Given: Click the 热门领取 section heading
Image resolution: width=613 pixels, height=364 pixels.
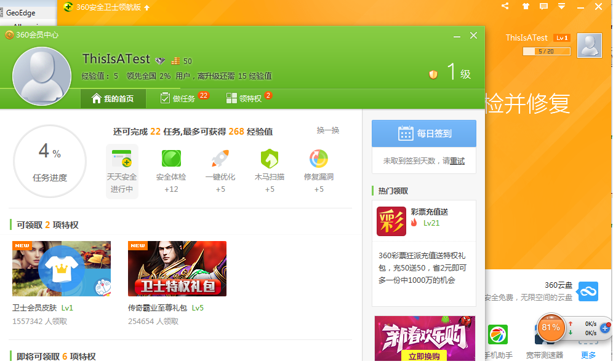Looking at the screenshot, I should [393, 191].
